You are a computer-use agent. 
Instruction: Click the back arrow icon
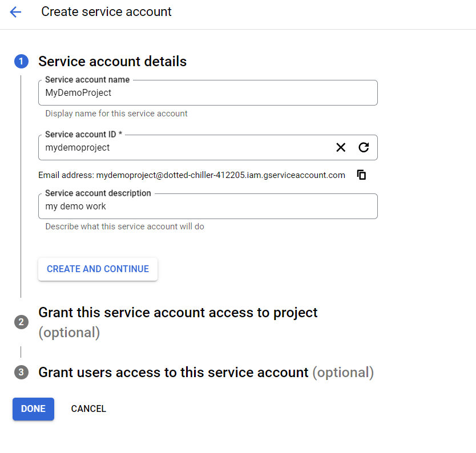point(15,12)
